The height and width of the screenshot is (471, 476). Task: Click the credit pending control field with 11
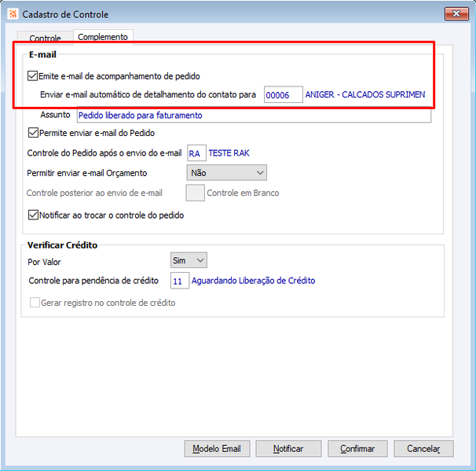click(x=180, y=281)
